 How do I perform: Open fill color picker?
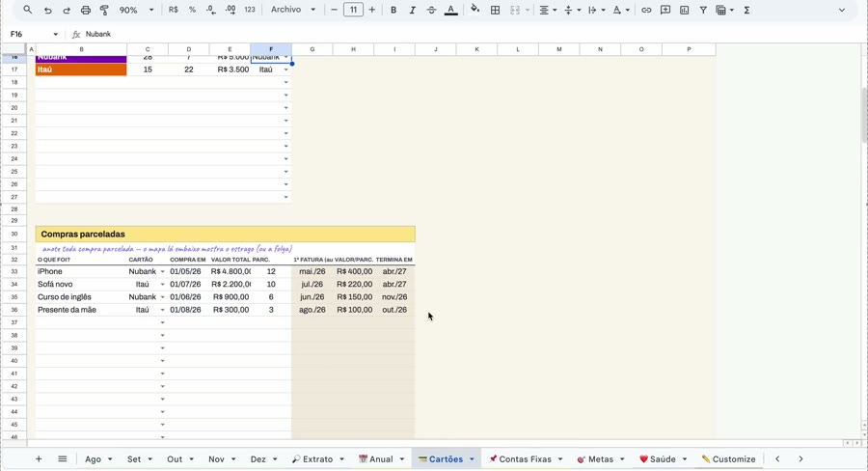pyautogui.click(x=475, y=10)
